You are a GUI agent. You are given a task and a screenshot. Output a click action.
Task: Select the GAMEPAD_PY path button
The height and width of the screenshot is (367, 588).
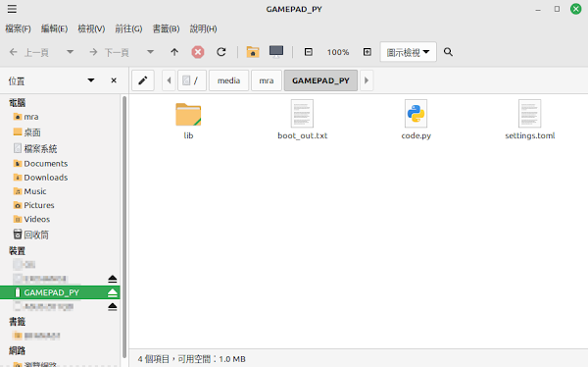click(320, 80)
